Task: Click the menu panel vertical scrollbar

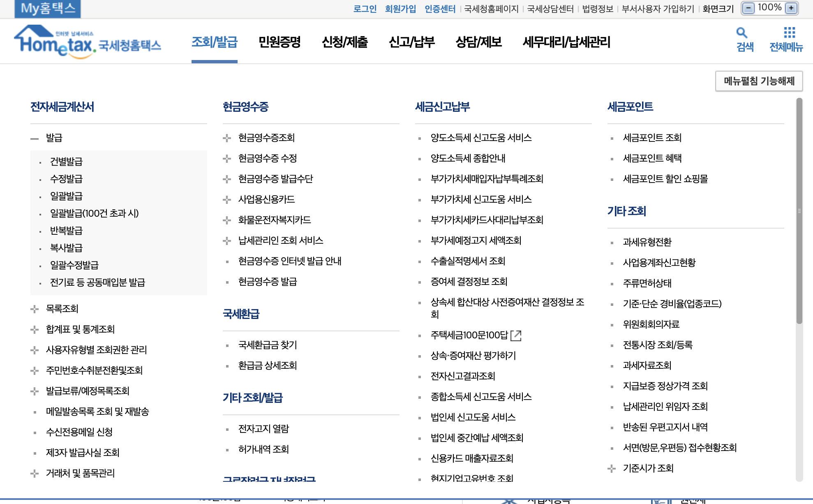Action: tap(799, 211)
